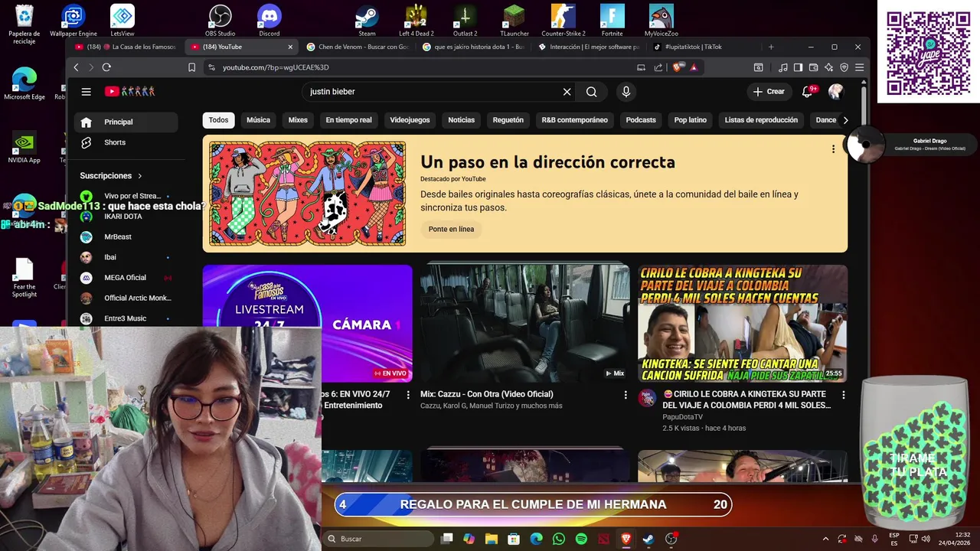Reload the YouTube page
The image size is (980, 551).
[x=106, y=67]
